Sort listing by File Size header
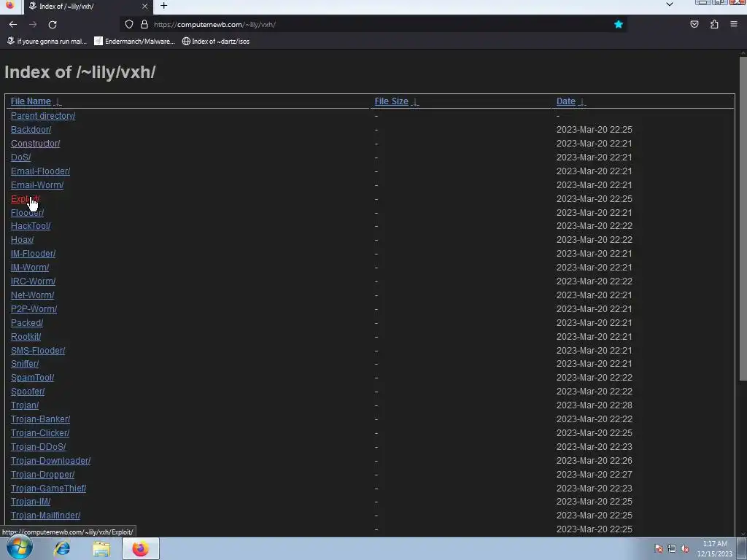 [391, 101]
